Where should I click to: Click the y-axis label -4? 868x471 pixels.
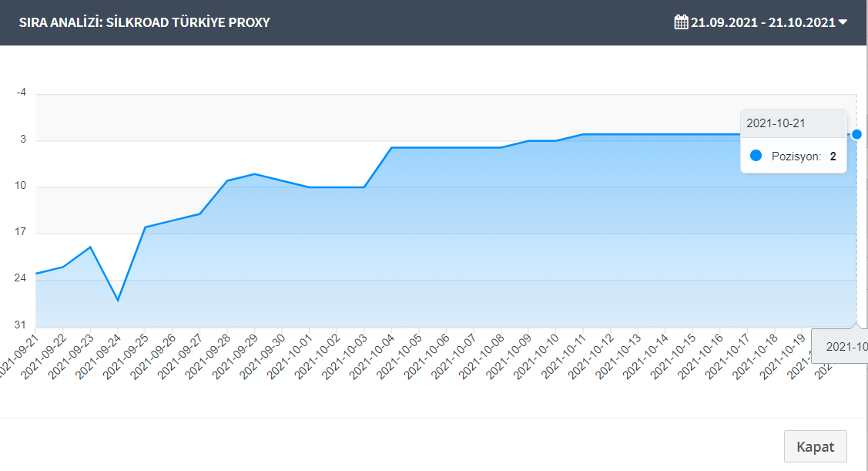21,93
